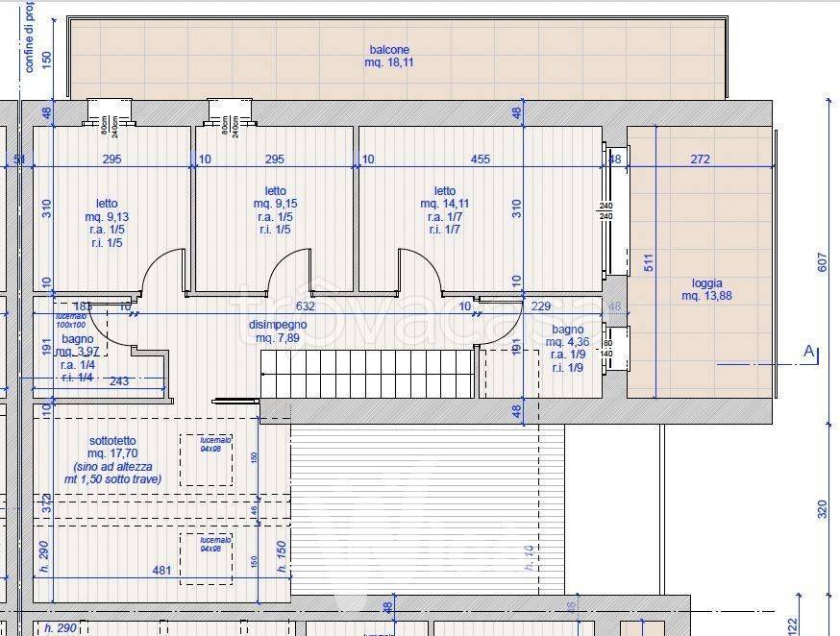The height and width of the screenshot is (636, 840).
Task: Click the section marker labeled A
Action: point(808,352)
